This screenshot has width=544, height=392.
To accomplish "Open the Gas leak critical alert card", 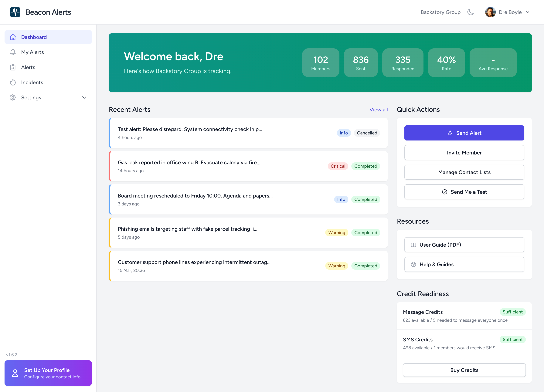I will (216, 166).
